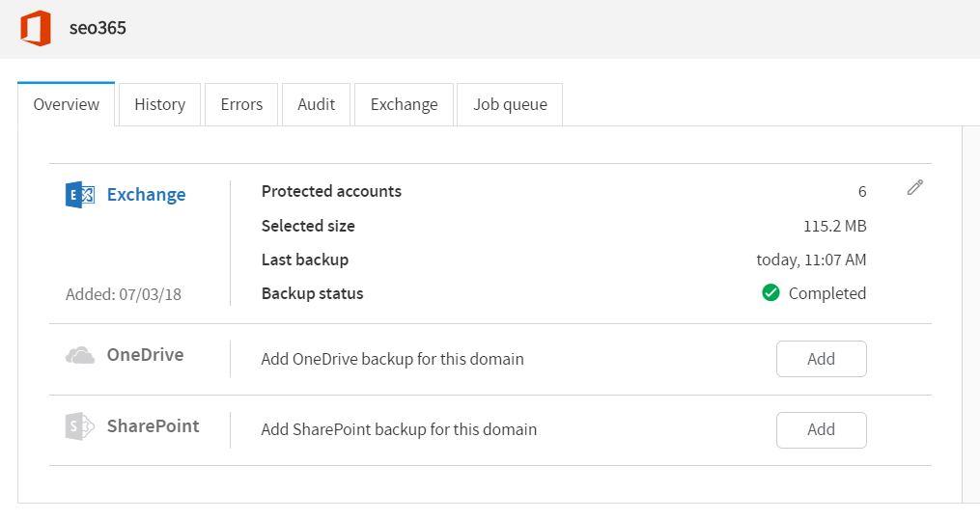Click 'Add SharePoint backup for this domain' text

tap(399, 429)
